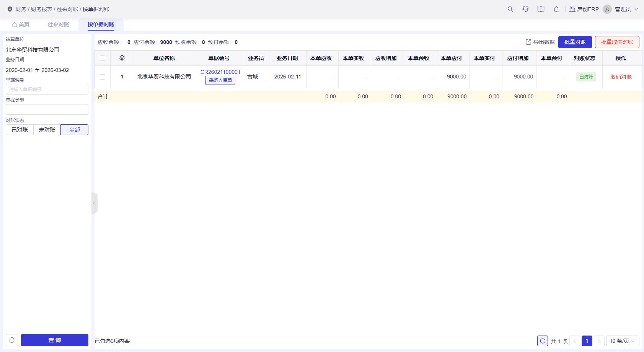The height and width of the screenshot is (352, 644).
Task: Go to next page arrow
Action: [599, 341]
